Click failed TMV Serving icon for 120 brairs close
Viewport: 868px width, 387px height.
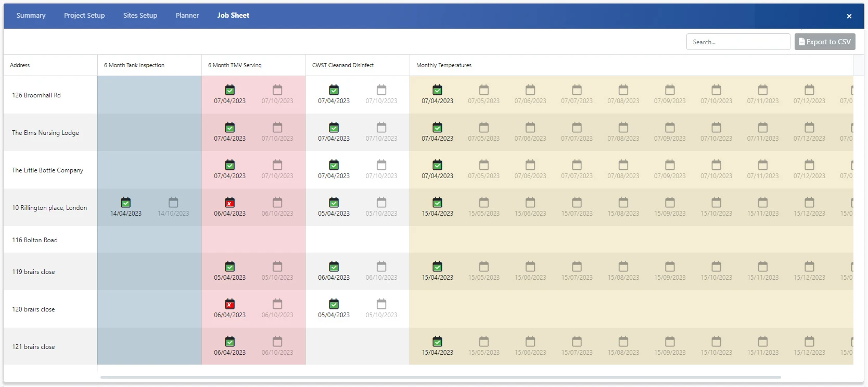pos(229,304)
